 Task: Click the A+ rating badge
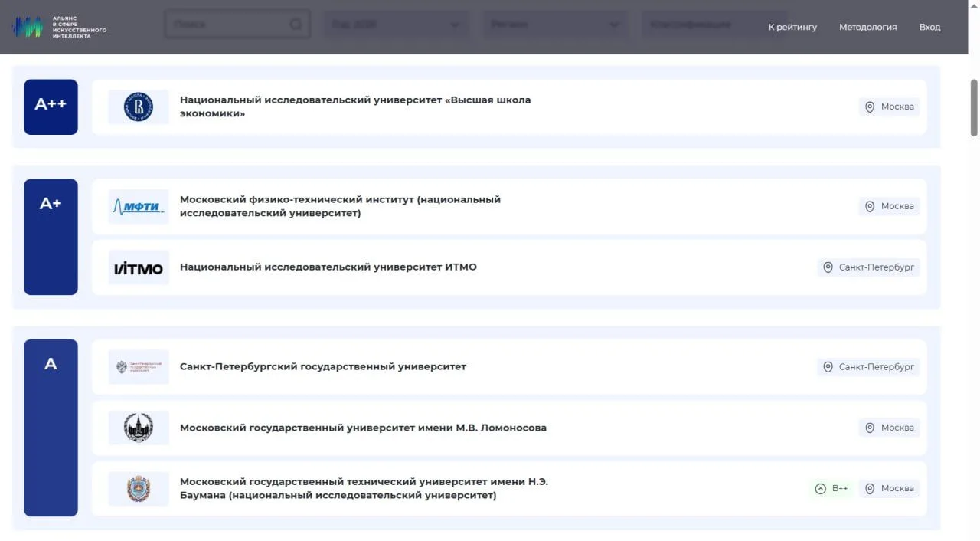[51, 237]
